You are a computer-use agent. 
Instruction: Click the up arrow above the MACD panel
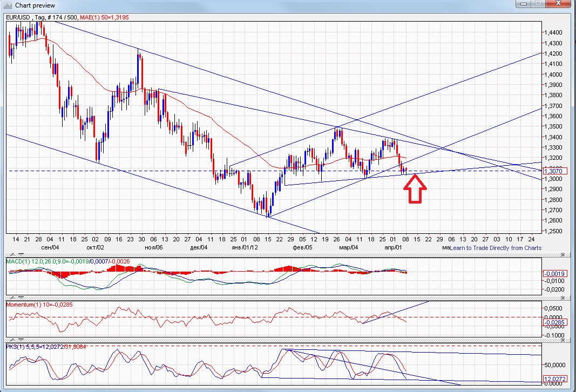12,254
